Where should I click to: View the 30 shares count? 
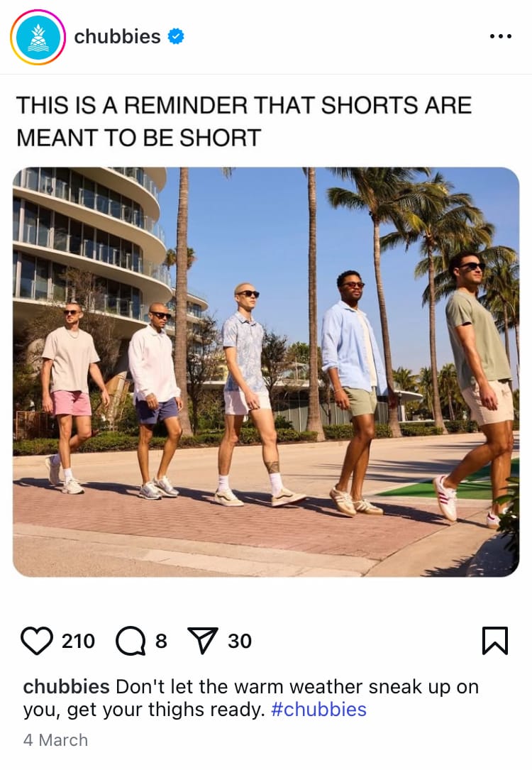click(240, 641)
